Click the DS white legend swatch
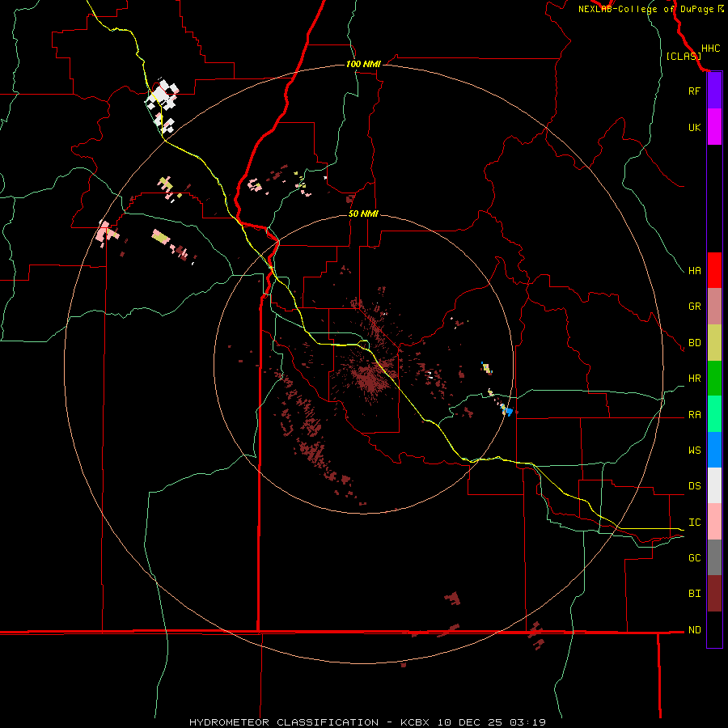Screen dimensions: 728x728 tap(714, 485)
